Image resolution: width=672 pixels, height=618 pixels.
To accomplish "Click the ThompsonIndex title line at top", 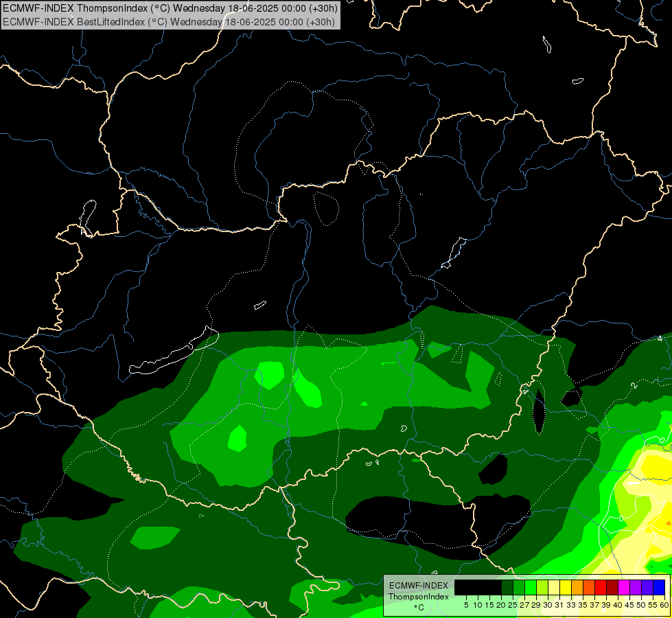I will pos(170,8).
